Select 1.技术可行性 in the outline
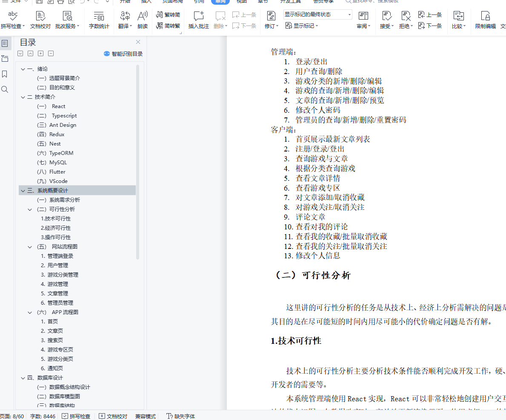Screen dimensions: 506x420 click(55, 218)
